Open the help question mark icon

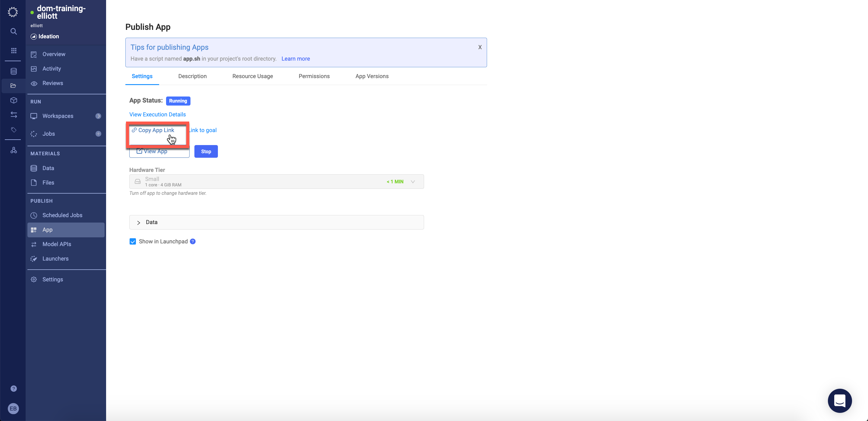tap(14, 389)
